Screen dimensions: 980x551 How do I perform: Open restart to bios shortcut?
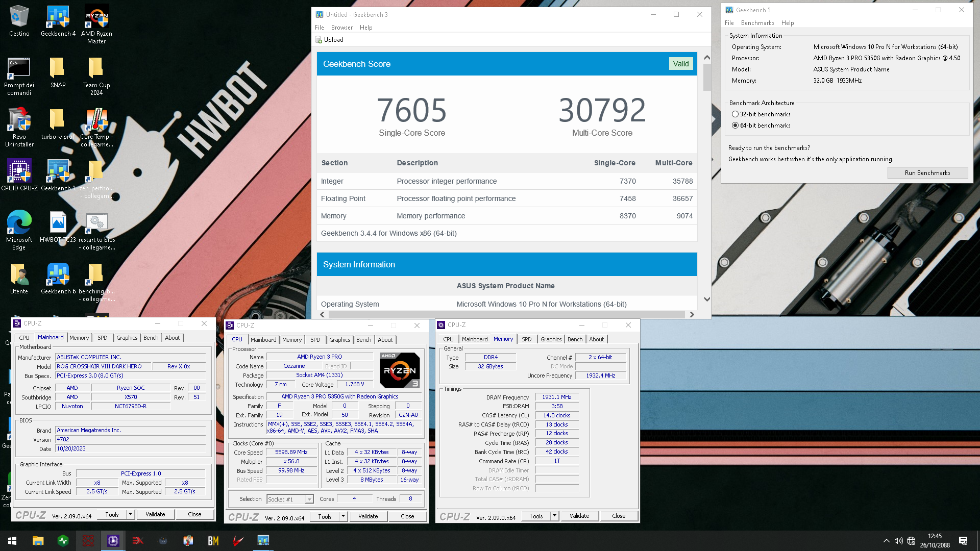(x=96, y=230)
